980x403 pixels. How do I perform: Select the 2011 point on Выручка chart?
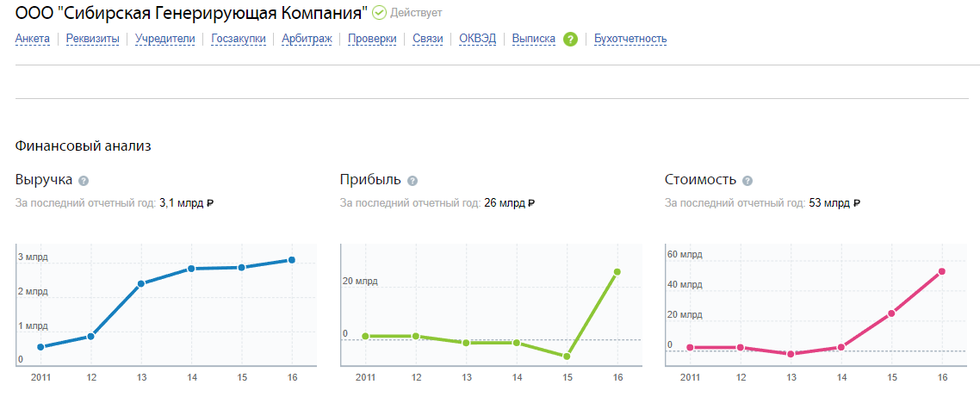click(40, 347)
